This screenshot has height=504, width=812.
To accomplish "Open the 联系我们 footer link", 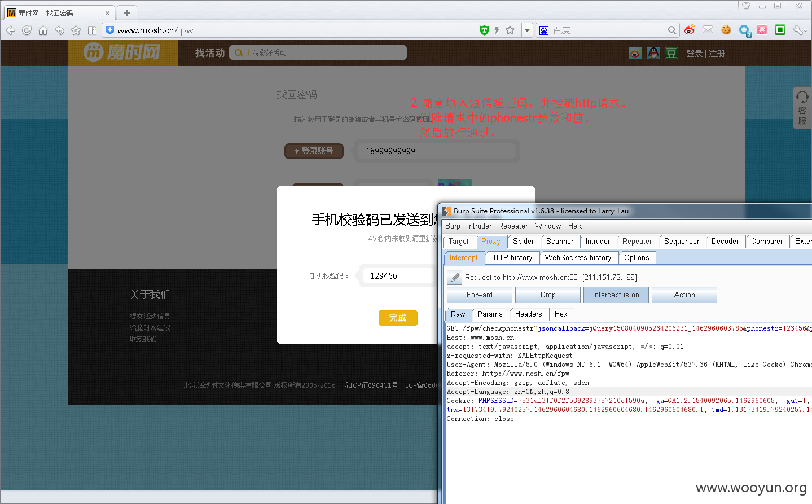I will pos(143,339).
